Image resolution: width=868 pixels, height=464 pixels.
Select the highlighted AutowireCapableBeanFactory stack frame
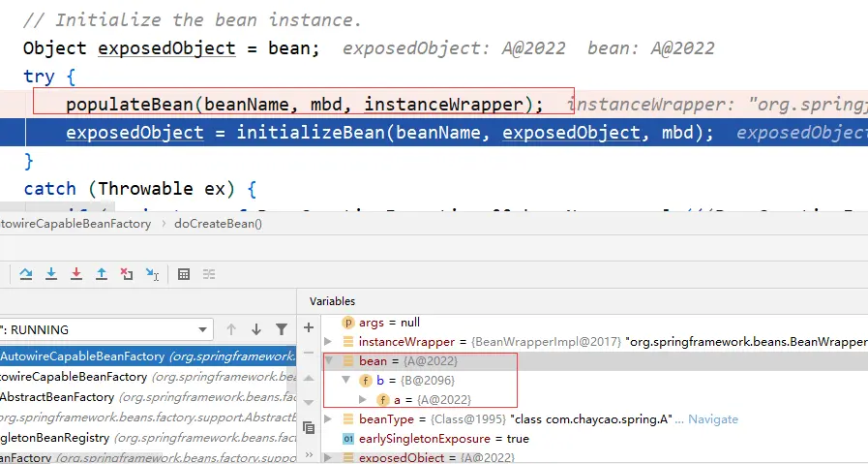click(x=148, y=356)
